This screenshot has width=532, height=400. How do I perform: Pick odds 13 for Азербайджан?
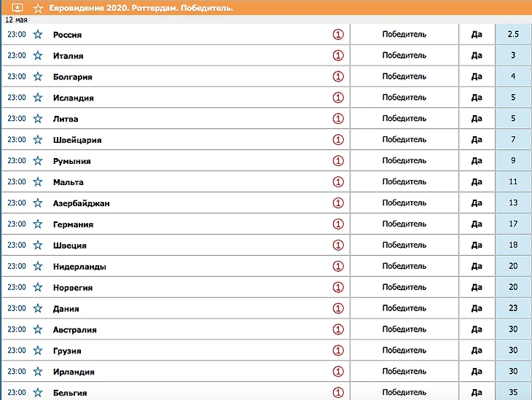click(x=513, y=203)
